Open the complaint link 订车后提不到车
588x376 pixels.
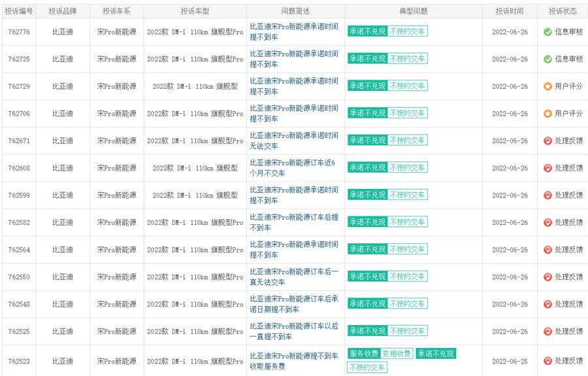[294, 222]
